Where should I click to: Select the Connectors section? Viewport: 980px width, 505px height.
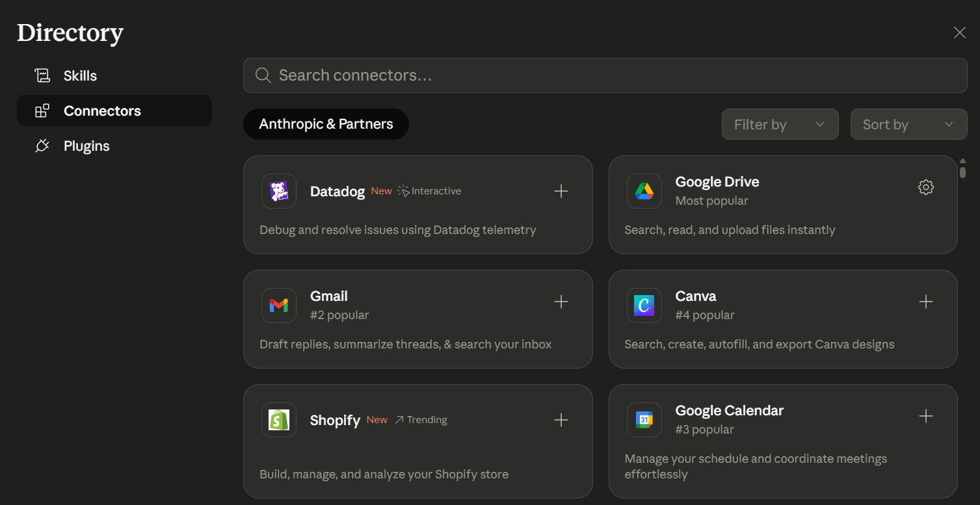[x=114, y=110]
